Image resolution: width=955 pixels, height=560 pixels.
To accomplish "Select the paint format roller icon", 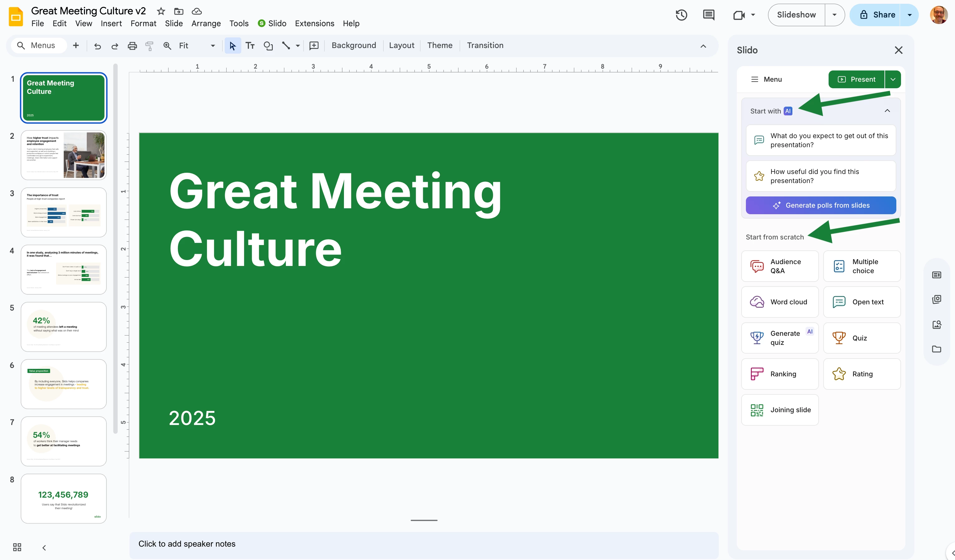I will [x=149, y=46].
